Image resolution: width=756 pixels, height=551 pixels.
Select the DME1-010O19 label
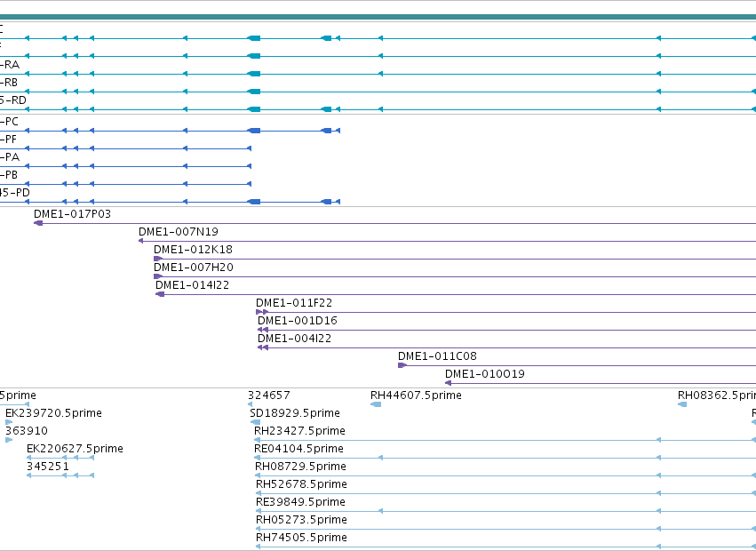tap(485, 374)
